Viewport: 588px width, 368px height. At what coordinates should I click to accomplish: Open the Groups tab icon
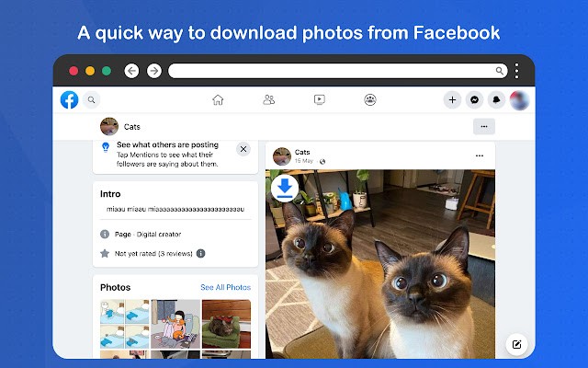(x=369, y=100)
